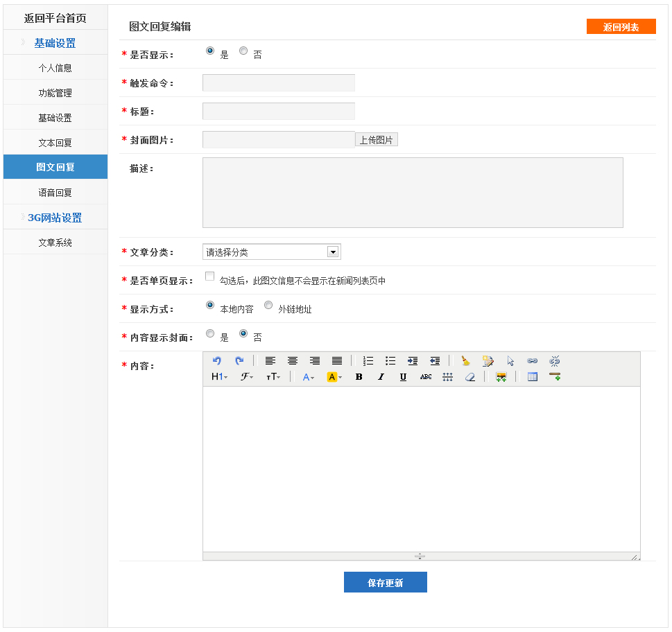The height and width of the screenshot is (632, 672).
Task: Expand the font size dropdown
Action: click(273, 377)
